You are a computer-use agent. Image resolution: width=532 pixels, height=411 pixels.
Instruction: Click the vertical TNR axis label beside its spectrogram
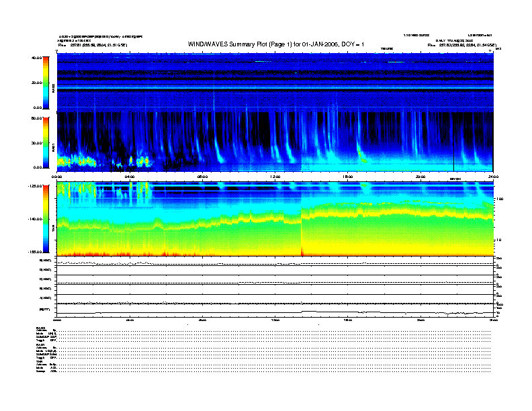click(x=53, y=229)
